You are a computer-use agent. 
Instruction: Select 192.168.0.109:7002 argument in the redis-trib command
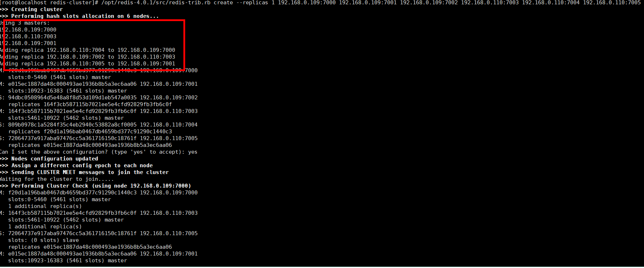(x=429, y=3)
